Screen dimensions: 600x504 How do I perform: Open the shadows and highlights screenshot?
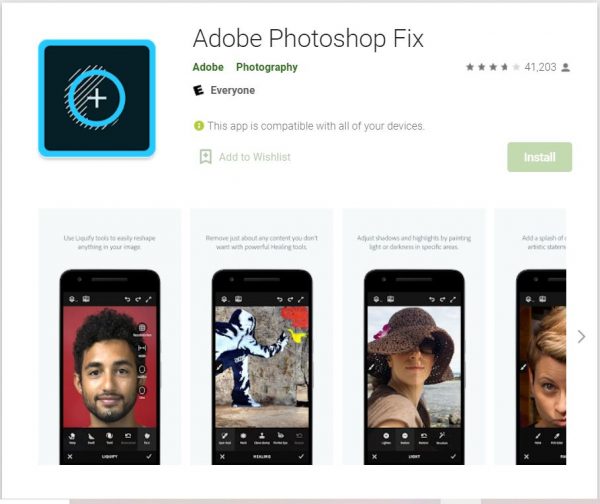click(x=414, y=337)
